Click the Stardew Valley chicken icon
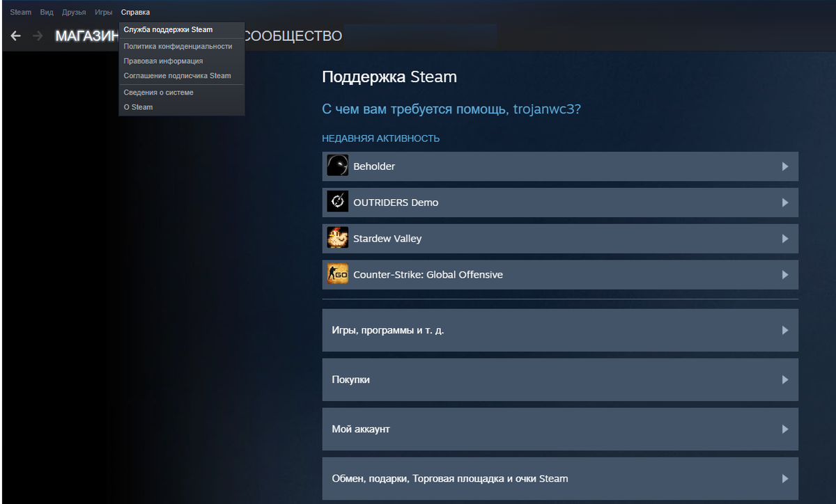This screenshot has width=836, height=504. [338, 239]
